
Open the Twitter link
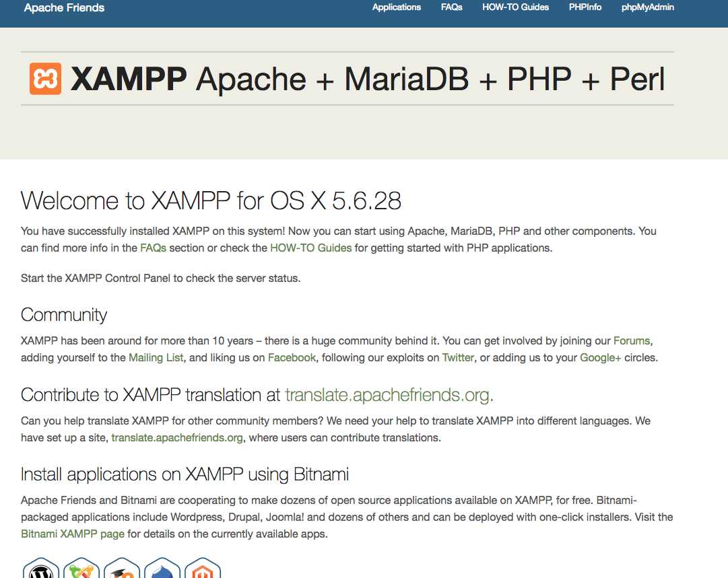pyautogui.click(x=458, y=358)
